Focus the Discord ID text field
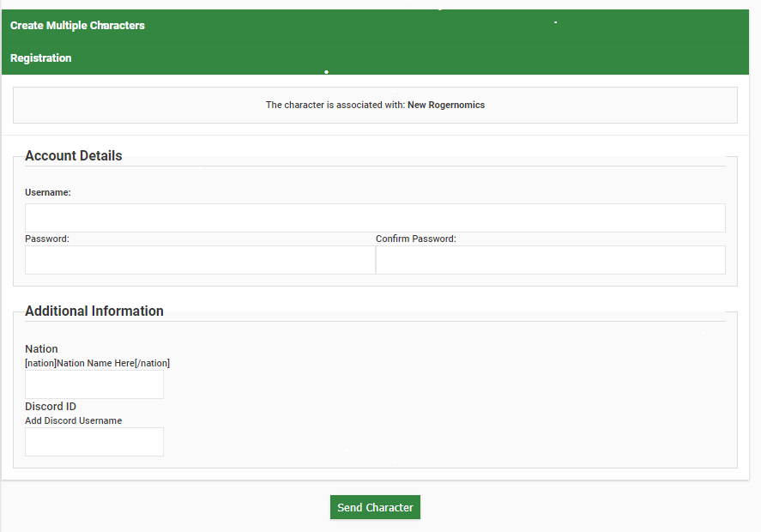The image size is (761, 532). pos(94,442)
